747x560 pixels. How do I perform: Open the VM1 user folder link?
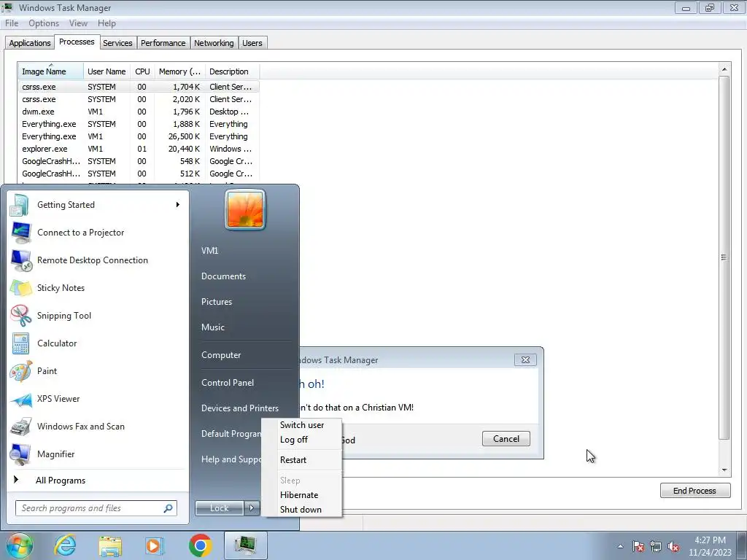tap(209, 251)
